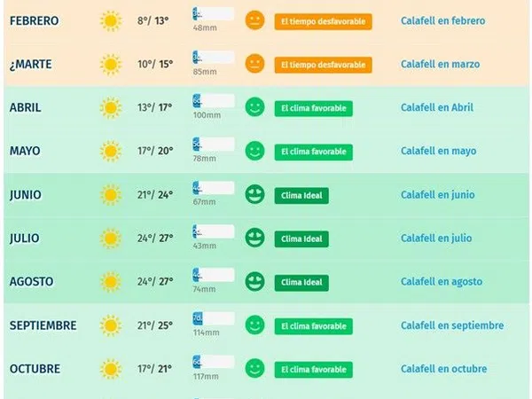Click the 'El tiempo desfavorable' badge for FEBRERO
Screen dimensions: 532x399
pos(323,21)
